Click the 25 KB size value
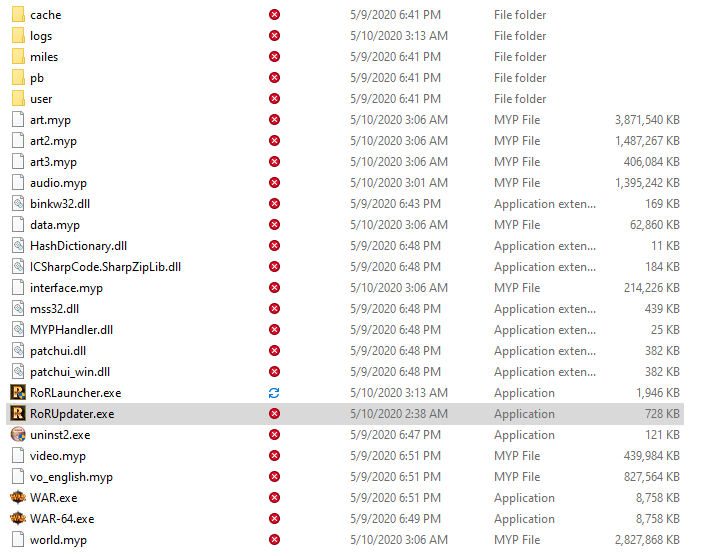The image size is (720, 556). (x=665, y=330)
